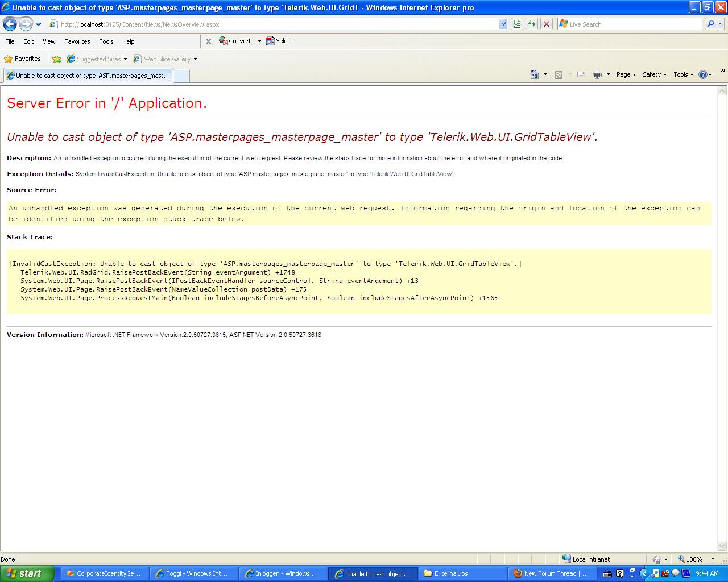Open the Favorites menu in menu bar
The width and height of the screenshot is (728, 582).
tap(77, 41)
